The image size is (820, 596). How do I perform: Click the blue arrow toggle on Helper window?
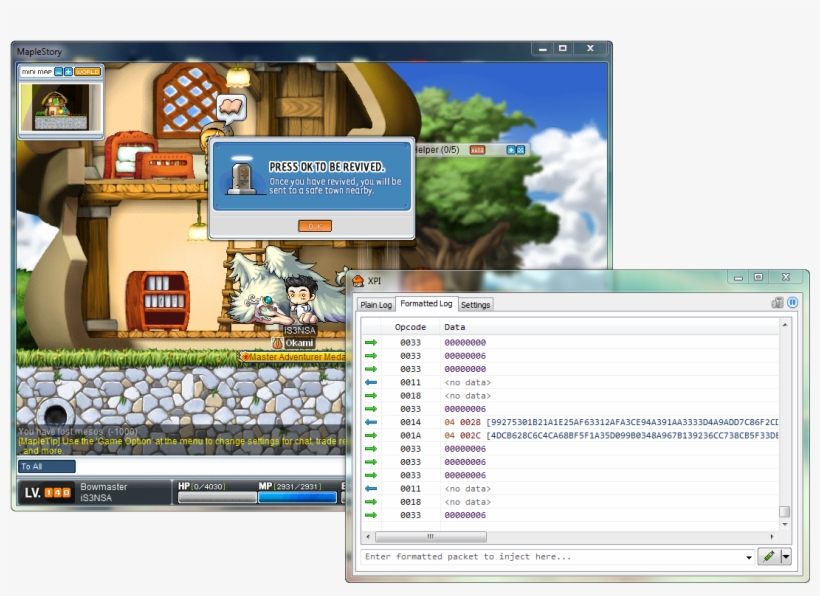511,150
